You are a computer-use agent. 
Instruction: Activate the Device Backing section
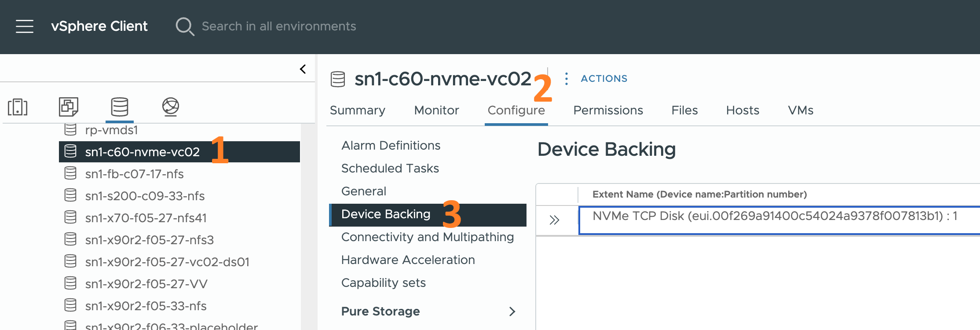(x=385, y=214)
